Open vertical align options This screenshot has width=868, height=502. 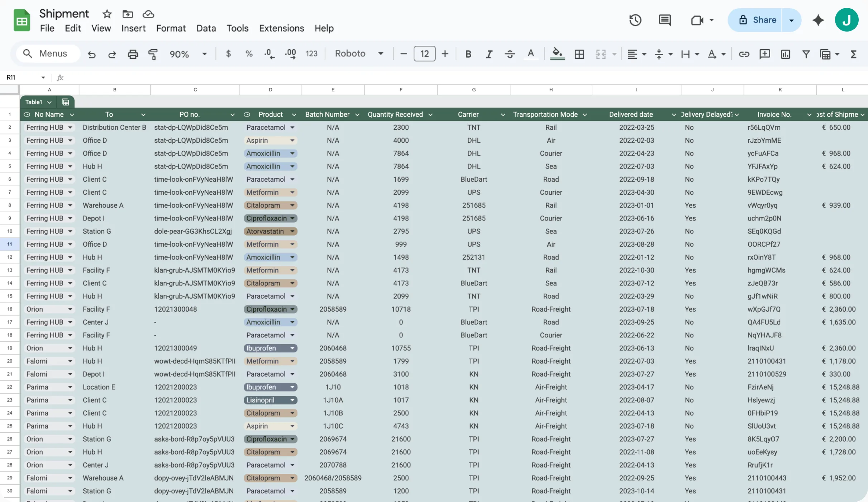[663, 54]
